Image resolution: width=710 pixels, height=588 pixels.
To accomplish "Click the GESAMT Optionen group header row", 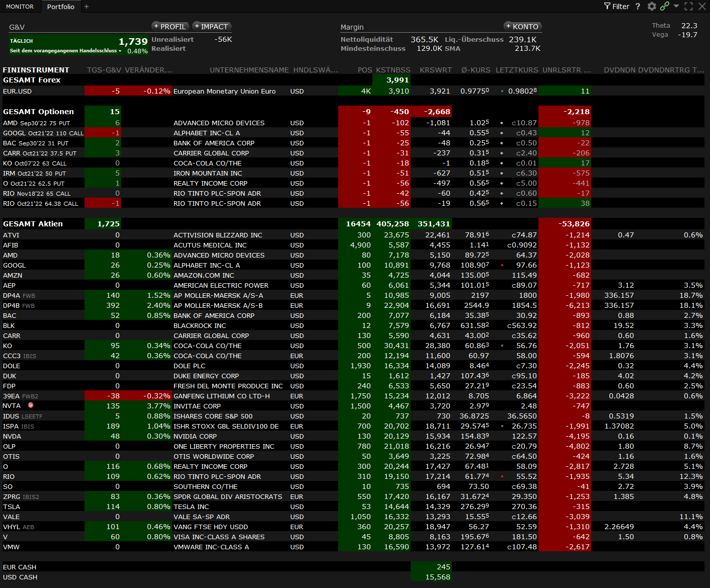I will click(38, 112).
